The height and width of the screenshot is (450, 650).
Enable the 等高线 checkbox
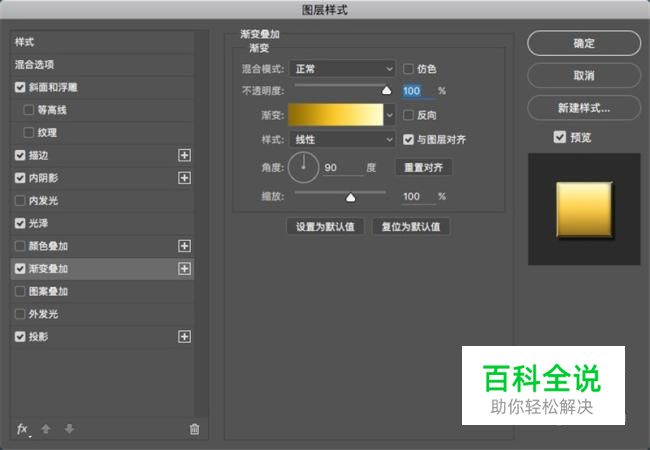pyautogui.click(x=29, y=110)
